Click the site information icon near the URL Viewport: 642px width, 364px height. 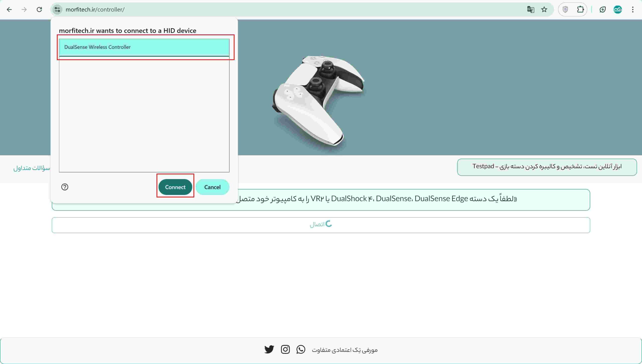(57, 10)
